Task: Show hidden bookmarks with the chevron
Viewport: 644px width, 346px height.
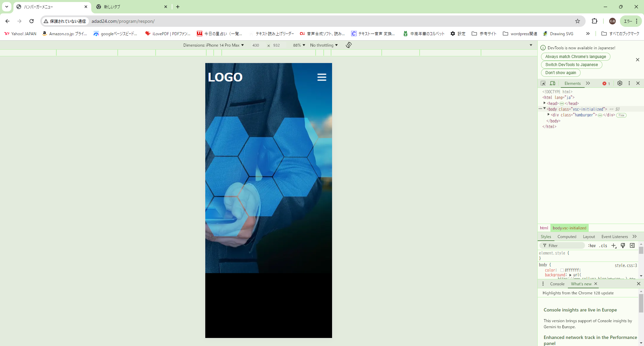Action: 588,34
